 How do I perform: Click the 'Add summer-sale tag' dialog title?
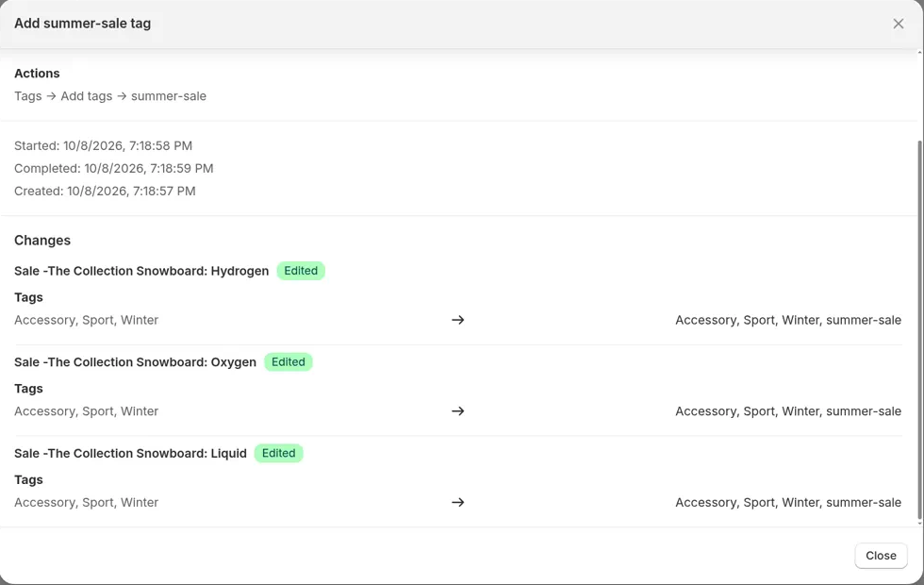[83, 24]
